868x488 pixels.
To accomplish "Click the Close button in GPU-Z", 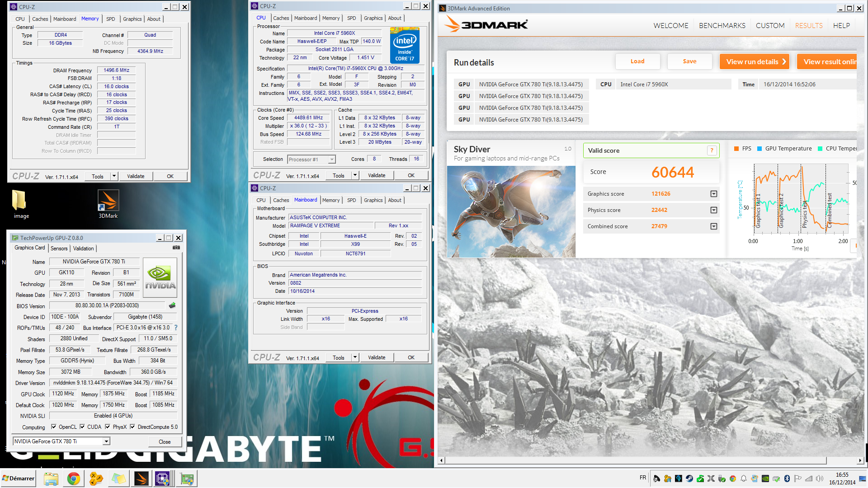I will (x=165, y=442).
